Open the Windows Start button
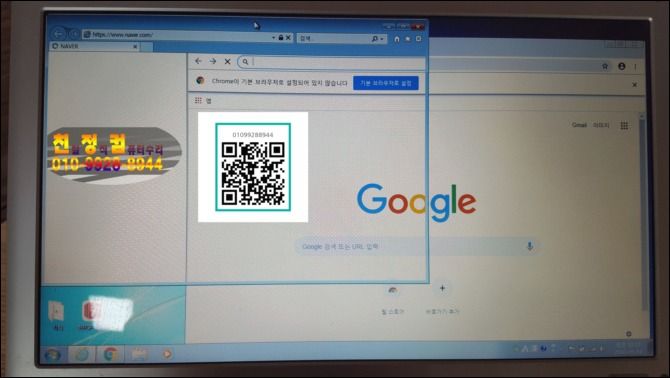Image resolution: width=670 pixels, height=378 pixels. point(53,354)
